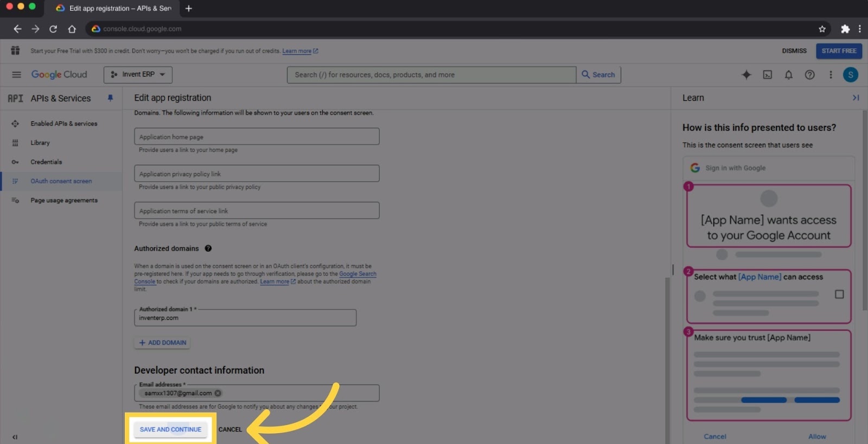Click CANCEL next to save button

(x=230, y=429)
